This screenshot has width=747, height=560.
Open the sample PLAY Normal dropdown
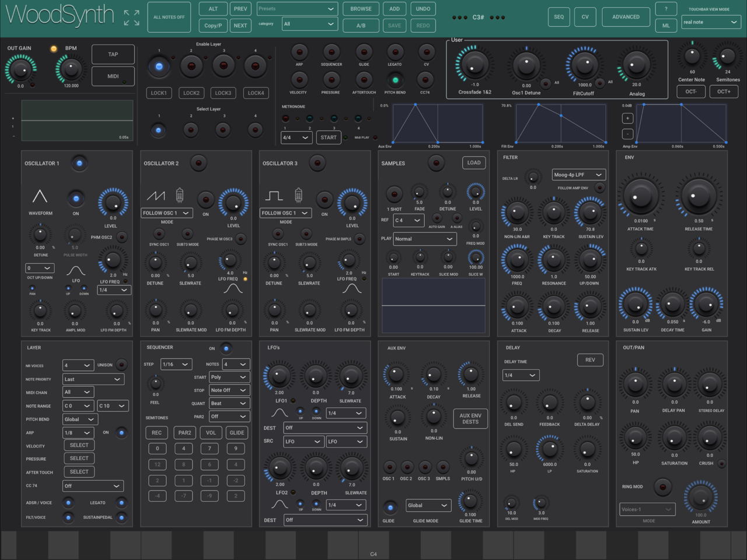click(424, 239)
